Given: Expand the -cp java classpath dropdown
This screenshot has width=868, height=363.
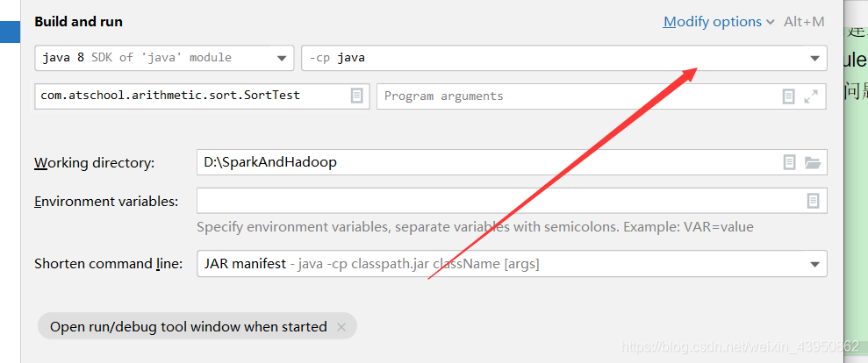Looking at the screenshot, I should tap(564, 58).
